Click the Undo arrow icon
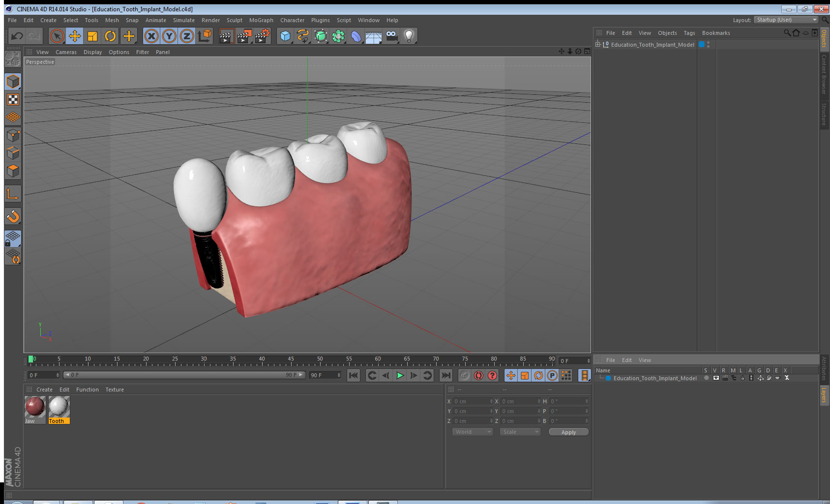 tap(17, 36)
